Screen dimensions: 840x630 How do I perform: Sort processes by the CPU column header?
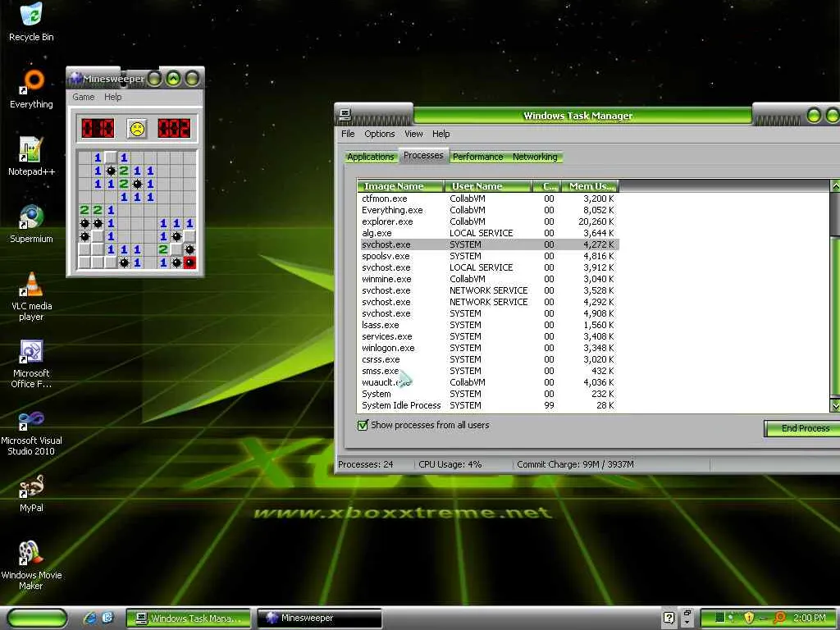[x=547, y=186]
